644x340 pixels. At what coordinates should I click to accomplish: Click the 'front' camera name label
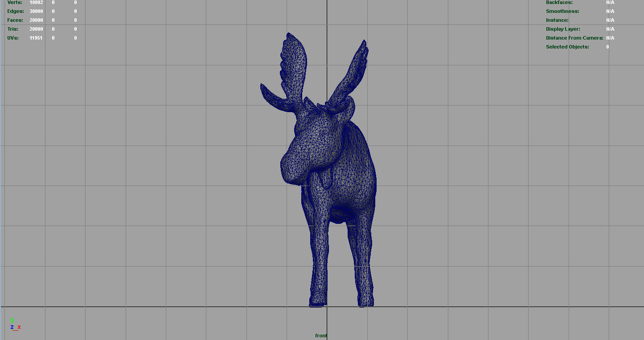[321, 336]
